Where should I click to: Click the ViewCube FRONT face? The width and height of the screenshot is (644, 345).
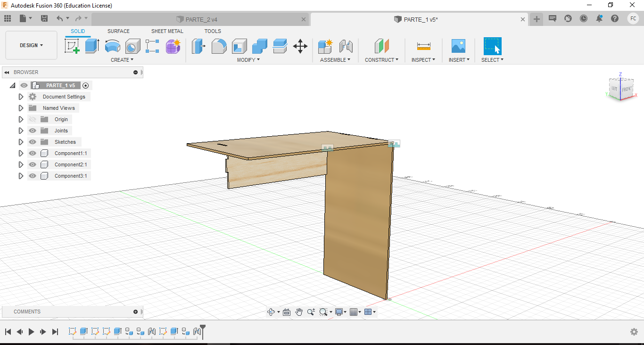pos(627,89)
